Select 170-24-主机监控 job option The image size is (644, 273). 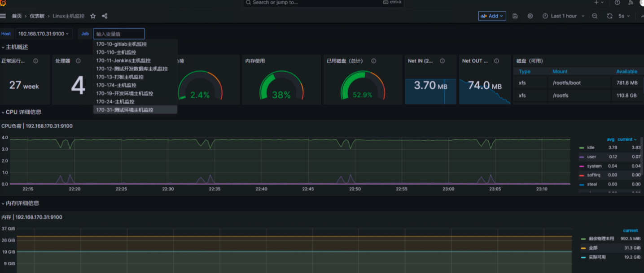(x=135, y=102)
